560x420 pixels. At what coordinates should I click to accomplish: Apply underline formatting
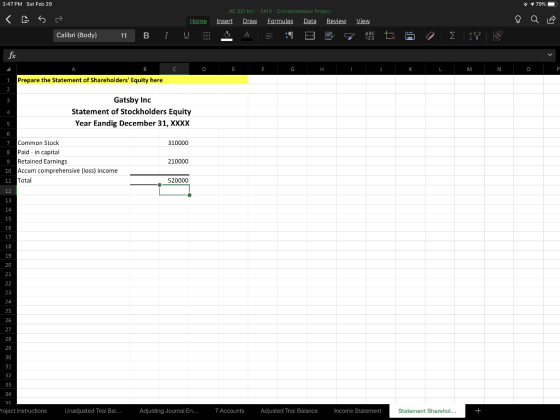(186, 35)
